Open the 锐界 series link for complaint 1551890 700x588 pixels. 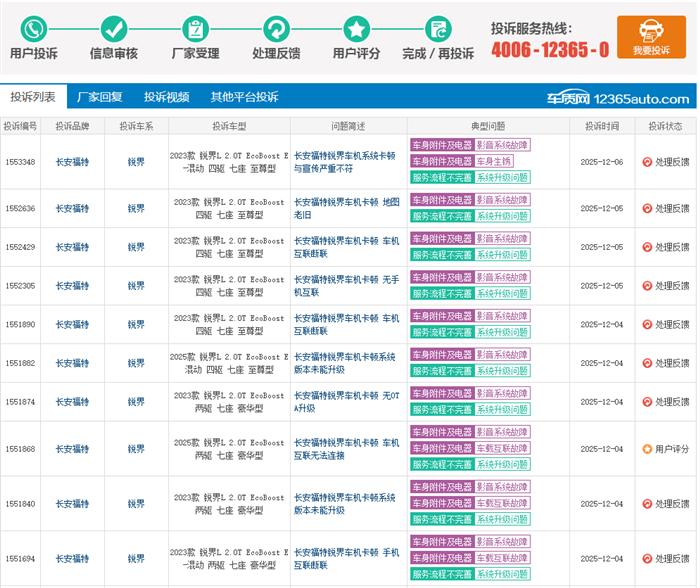[136, 325]
